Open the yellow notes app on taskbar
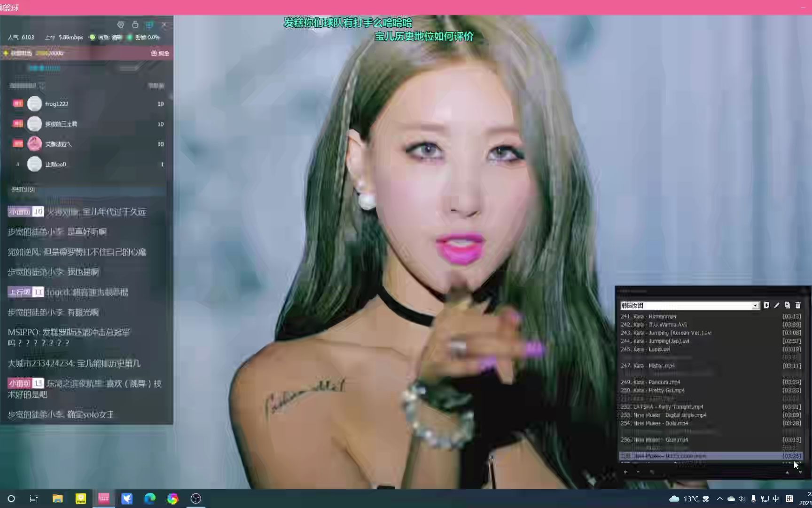The image size is (812, 508). [81, 499]
